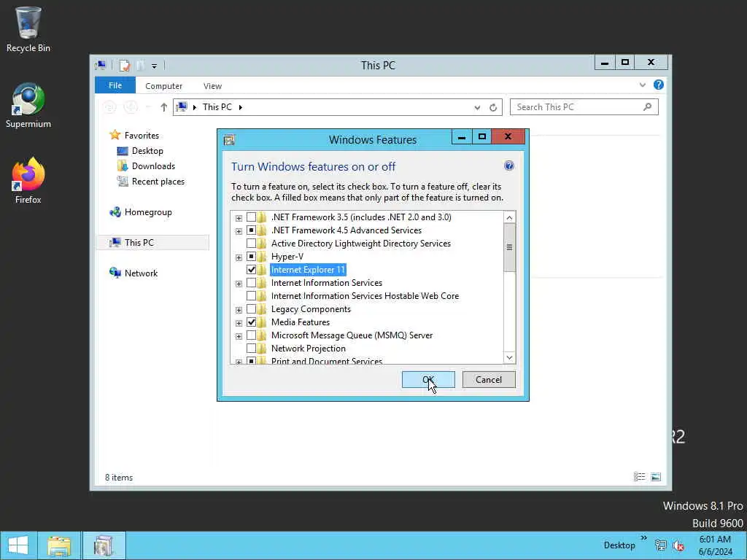This screenshot has width=747, height=560.
Task: Uncheck Media Features checkbox
Action: tap(251, 322)
